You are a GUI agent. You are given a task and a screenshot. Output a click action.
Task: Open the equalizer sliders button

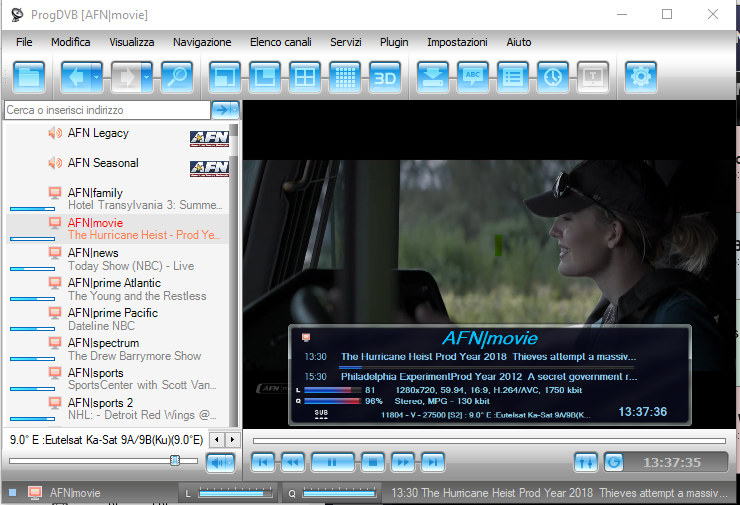[586, 462]
